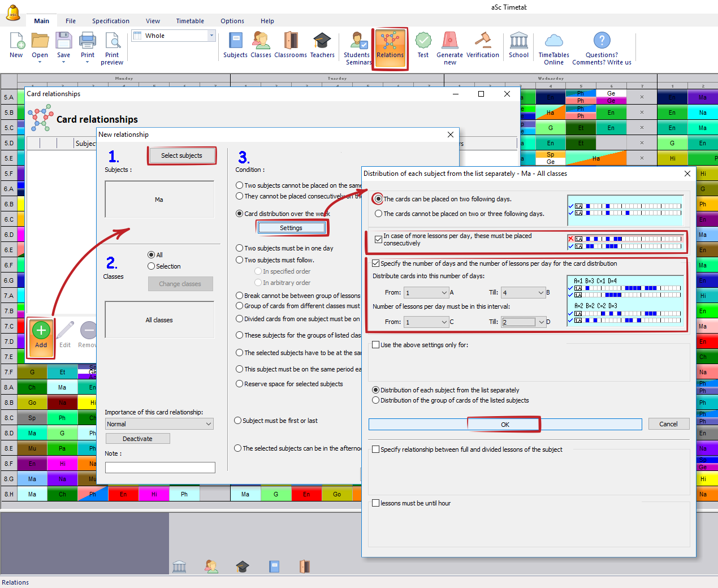
Task: Expand the Importance 'Normal' dropdown
Action: (159, 424)
